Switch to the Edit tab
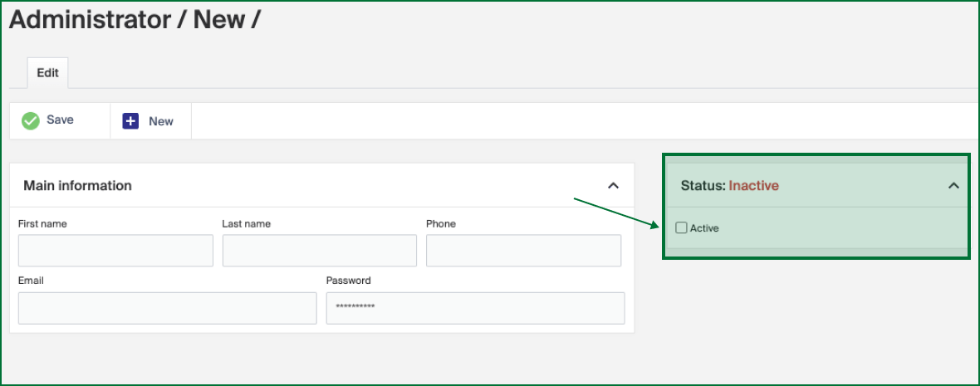Viewport: 980px width, 386px height. [47, 73]
